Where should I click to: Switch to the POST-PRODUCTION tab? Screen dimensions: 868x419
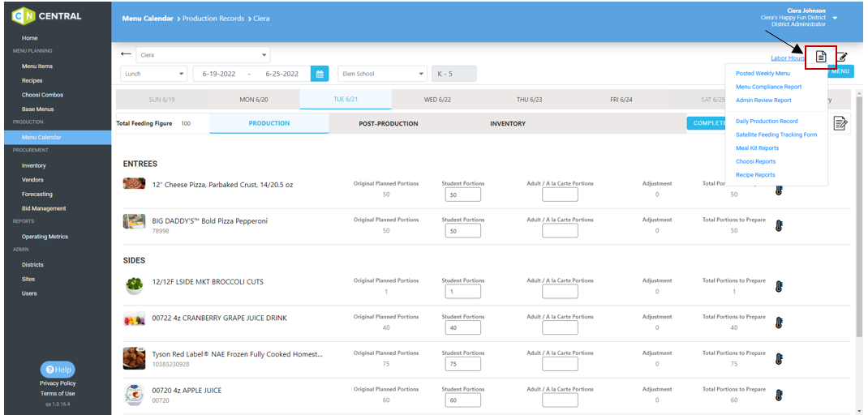click(x=388, y=123)
